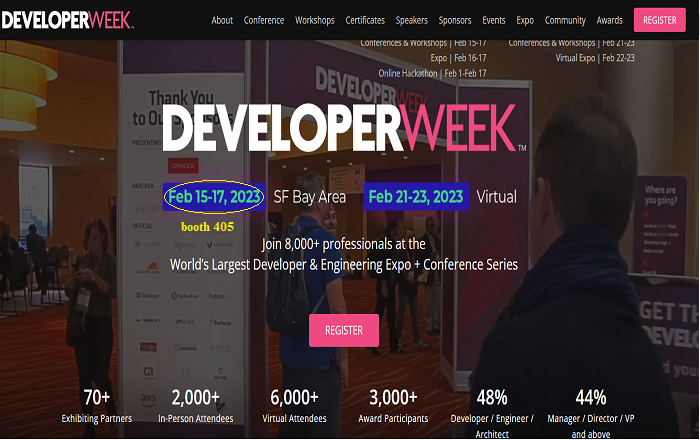Click the REGISTER button below the tagline
This screenshot has height=440, width=700.
click(x=344, y=330)
